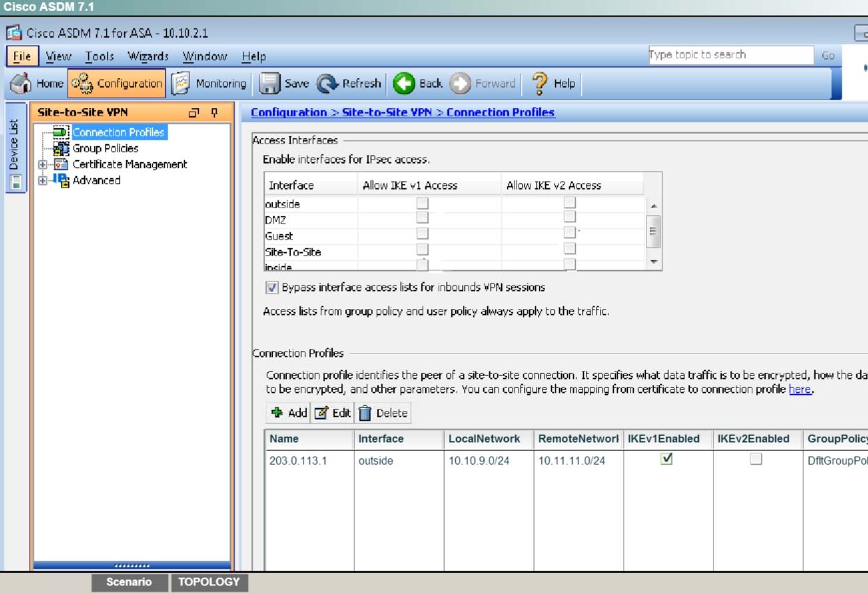
Task: Click the Cisco ASDM title bar icon
Action: coord(14,33)
